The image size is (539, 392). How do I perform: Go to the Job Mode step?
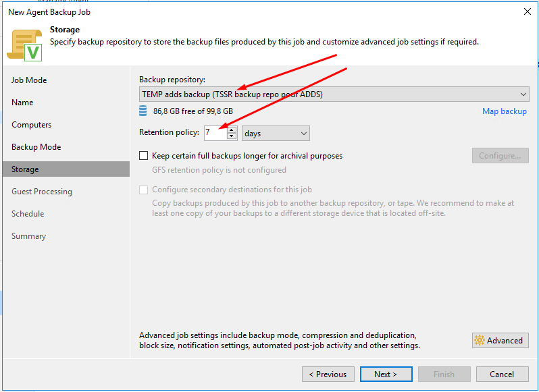pos(29,80)
